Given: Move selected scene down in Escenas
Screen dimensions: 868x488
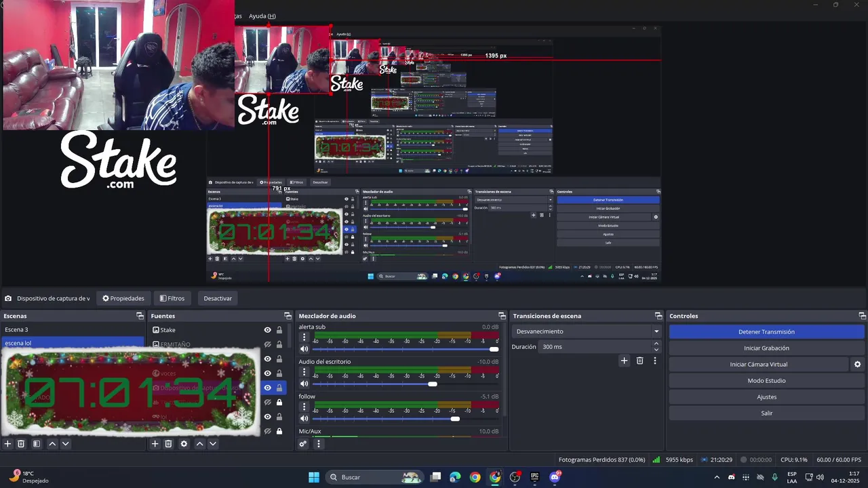Looking at the screenshot, I should click(x=65, y=444).
